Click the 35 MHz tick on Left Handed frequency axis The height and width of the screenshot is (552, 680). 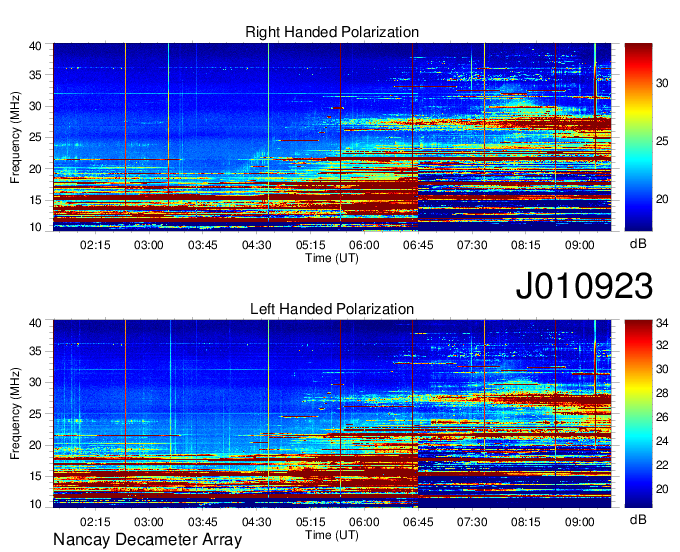pos(35,351)
